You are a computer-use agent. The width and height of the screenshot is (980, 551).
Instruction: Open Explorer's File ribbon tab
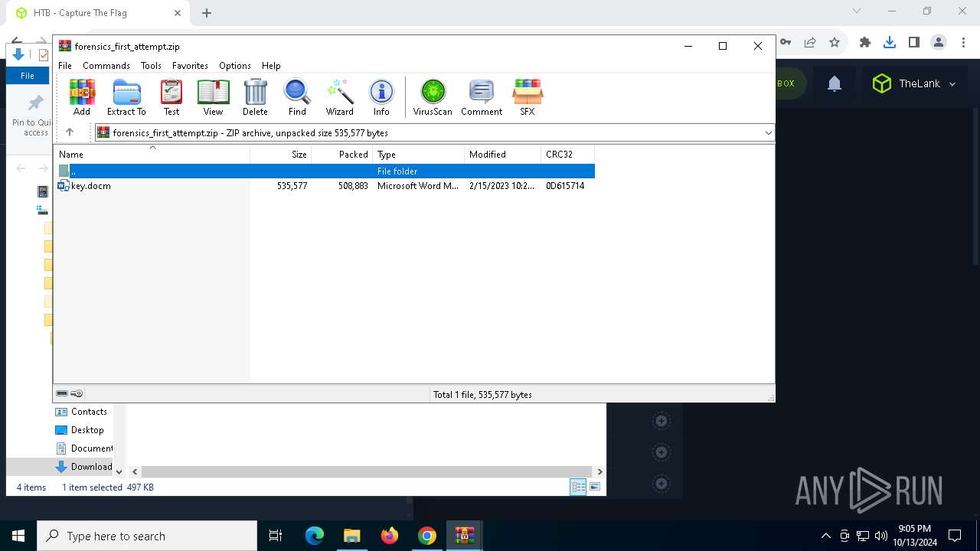28,76
